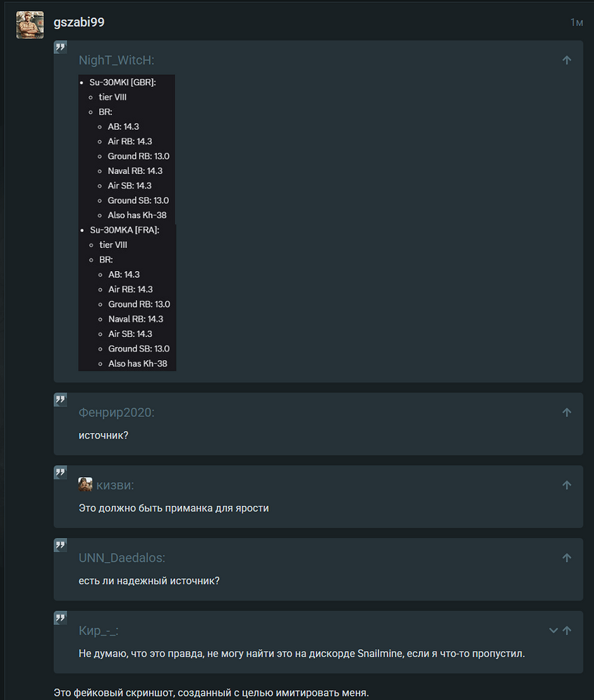The height and width of the screenshot is (700, 594).
Task: Click кизви's small avatar inside the quote
Action: click(x=85, y=484)
